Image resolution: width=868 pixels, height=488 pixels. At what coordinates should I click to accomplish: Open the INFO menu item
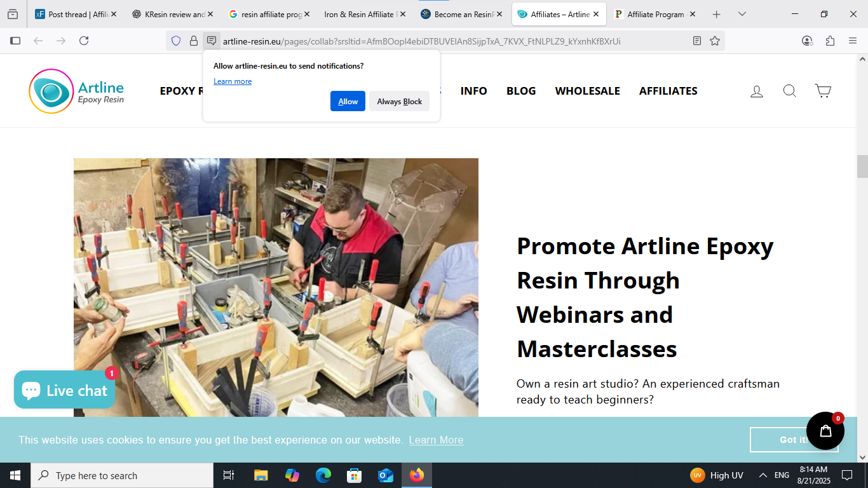point(474,91)
